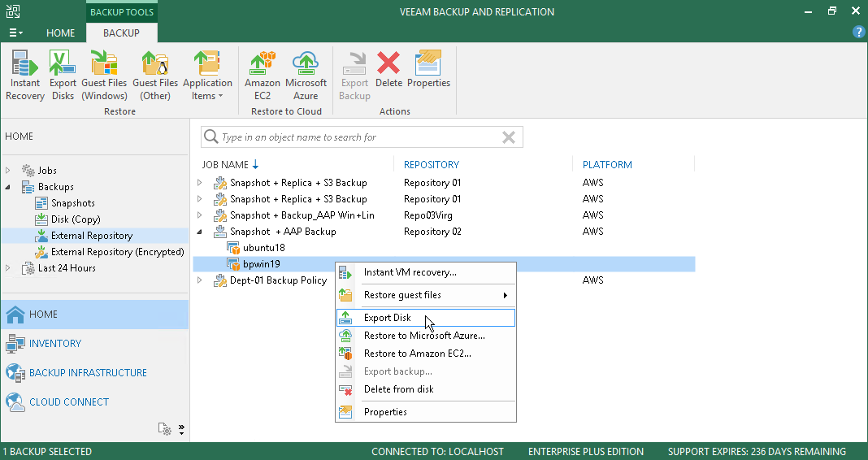This screenshot has height=460, width=868.
Task: Click Repo03Virg repository cell
Action: [428, 215]
